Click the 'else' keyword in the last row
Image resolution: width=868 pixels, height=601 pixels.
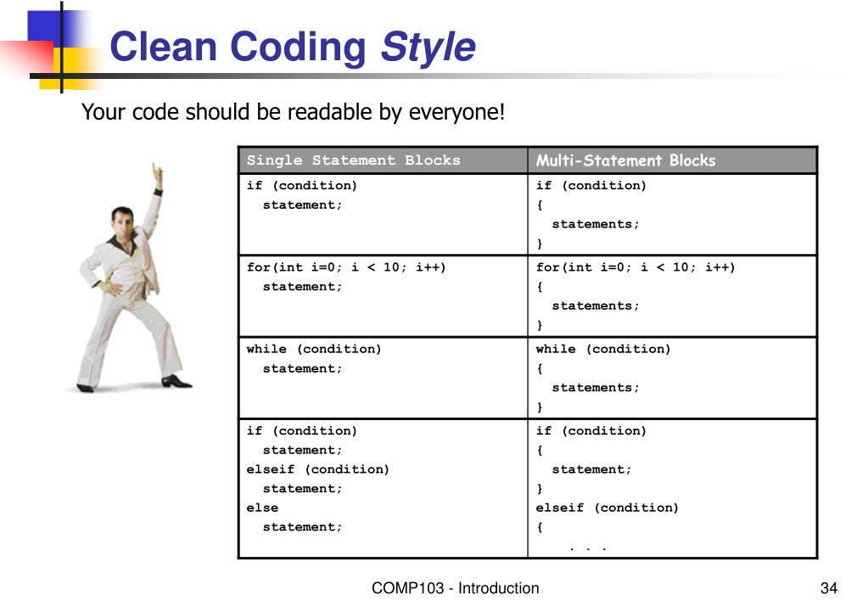coord(262,508)
